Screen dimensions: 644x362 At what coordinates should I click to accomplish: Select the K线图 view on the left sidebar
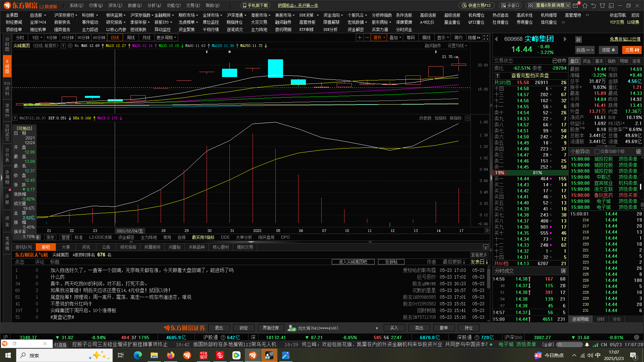(x=7, y=66)
